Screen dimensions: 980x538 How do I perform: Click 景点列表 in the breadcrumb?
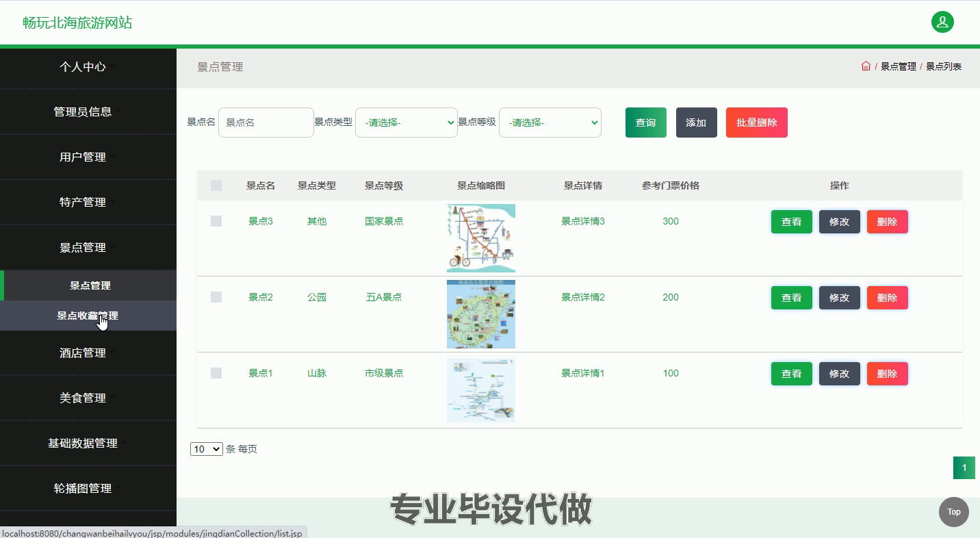pos(944,66)
